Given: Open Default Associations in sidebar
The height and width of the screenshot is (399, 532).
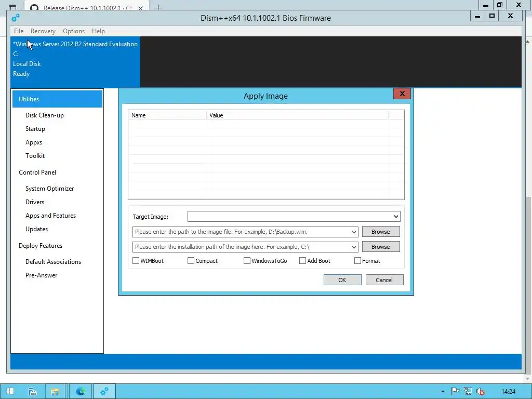Looking at the screenshot, I should coord(54,262).
